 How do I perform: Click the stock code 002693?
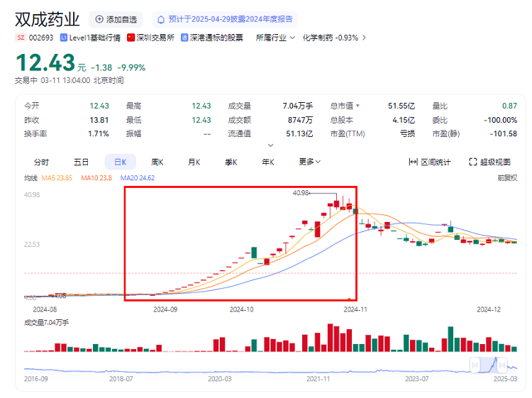click(41, 38)
